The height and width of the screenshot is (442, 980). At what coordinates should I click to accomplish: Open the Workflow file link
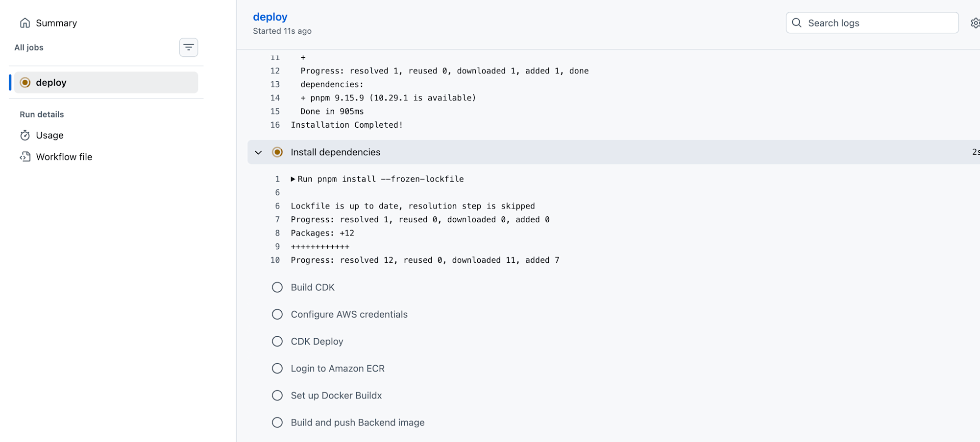(64, 157)
